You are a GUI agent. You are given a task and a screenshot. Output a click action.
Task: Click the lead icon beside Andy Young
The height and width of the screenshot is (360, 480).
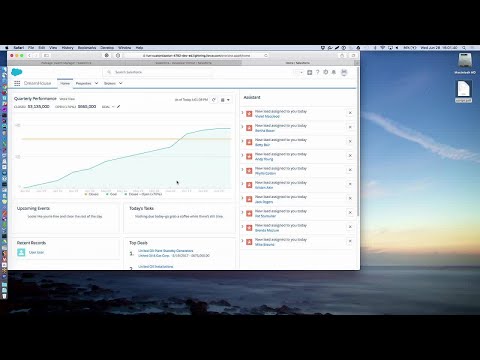[x=249, y=156]
